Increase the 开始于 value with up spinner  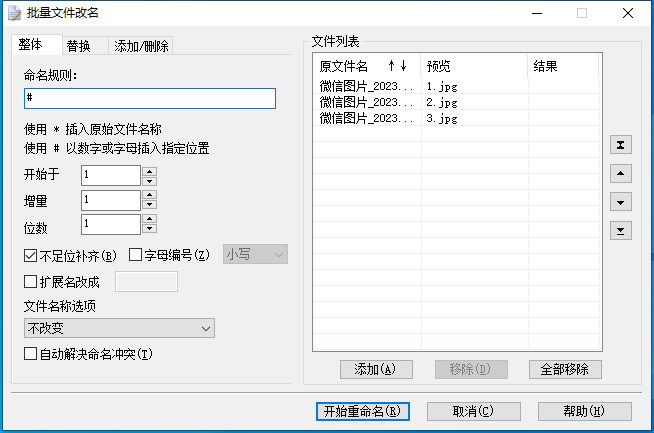pos(150,171)
